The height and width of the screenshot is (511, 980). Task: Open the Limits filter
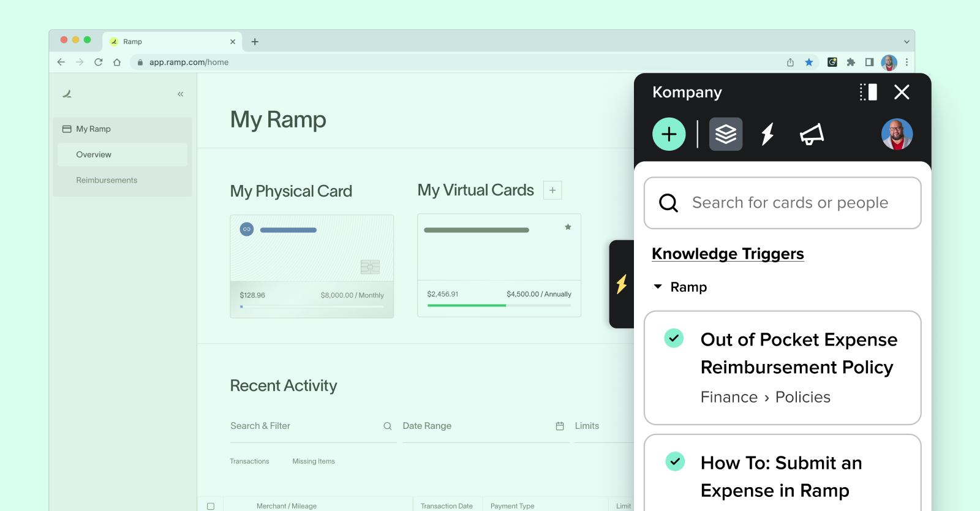pyautogui.click(x=604, y=426)
